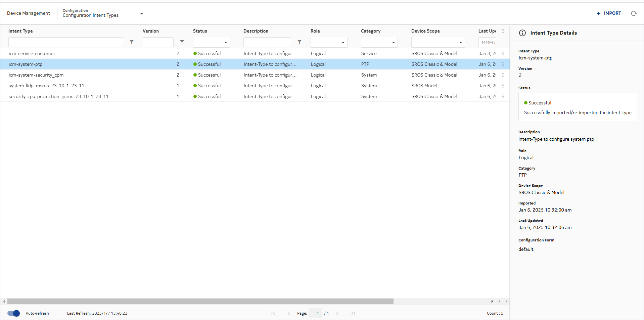Screen dimensions: 644x320
Task: Open the table column settings kebab menu
Action: tap(503, 31)
